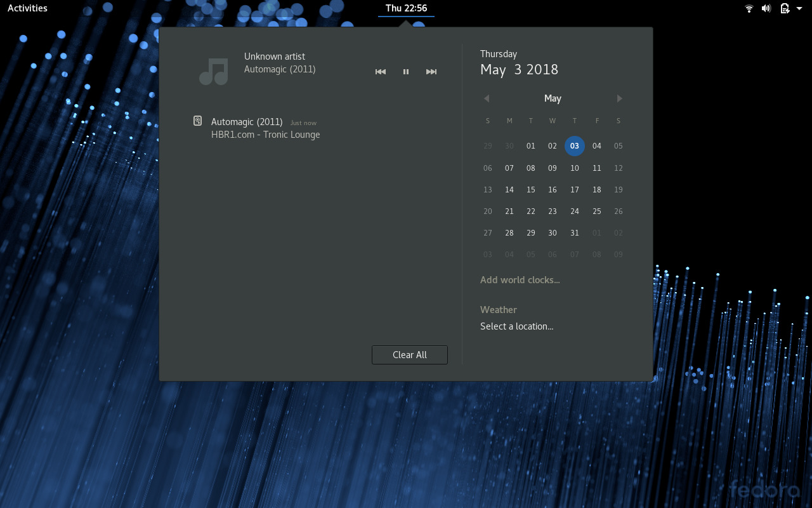Image resolution: width=812 pixels, height=508 pixels.
Task: Click the battery status icon in top bar
Action: point(783,8)
